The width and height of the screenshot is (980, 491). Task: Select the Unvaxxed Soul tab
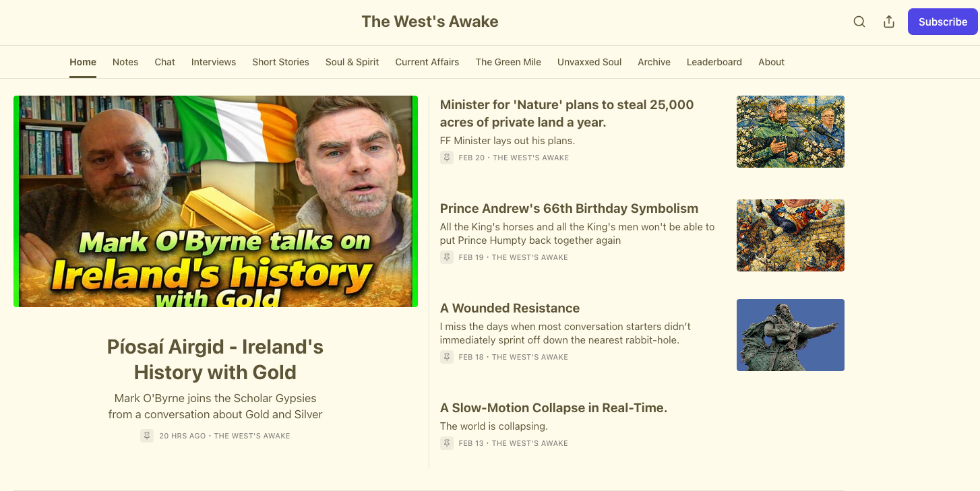pos(590,62)
